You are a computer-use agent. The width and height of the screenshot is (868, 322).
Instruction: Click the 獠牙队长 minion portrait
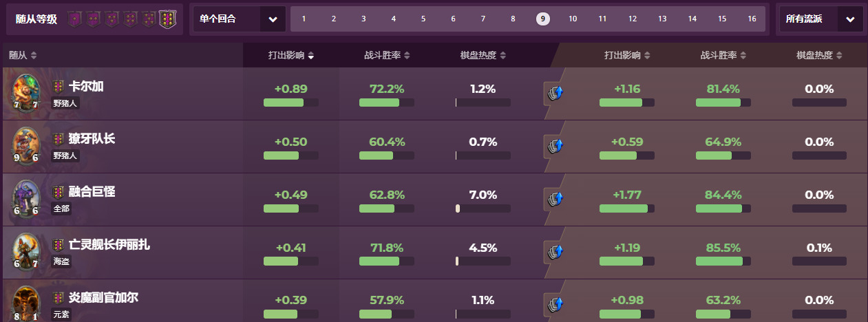point(26,145)
